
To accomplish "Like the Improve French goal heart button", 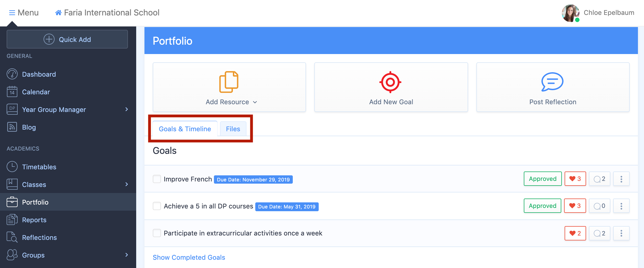I will click(575, 179).
